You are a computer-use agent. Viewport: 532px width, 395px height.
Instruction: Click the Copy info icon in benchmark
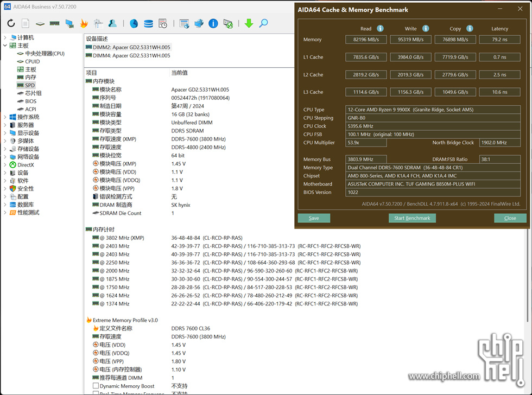[x=470, y=28]
